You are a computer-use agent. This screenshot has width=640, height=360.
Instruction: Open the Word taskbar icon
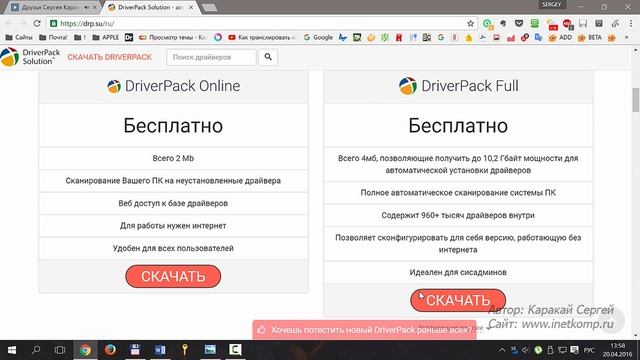click(x=160, y=350)
